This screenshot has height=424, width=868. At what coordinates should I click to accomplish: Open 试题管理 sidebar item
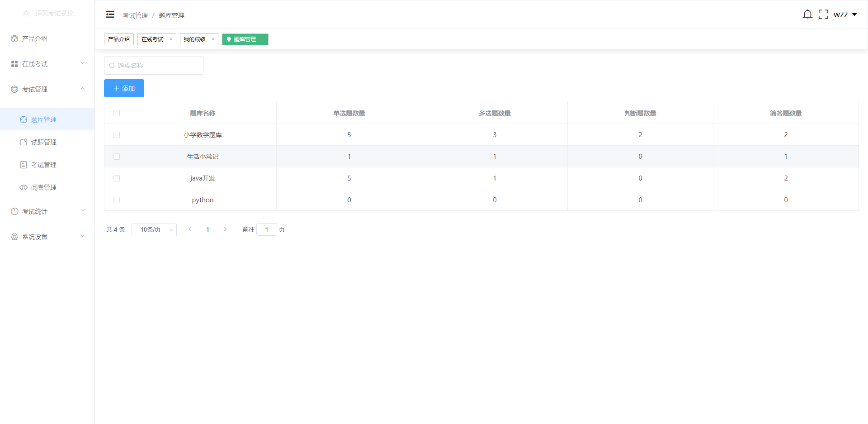47,142
